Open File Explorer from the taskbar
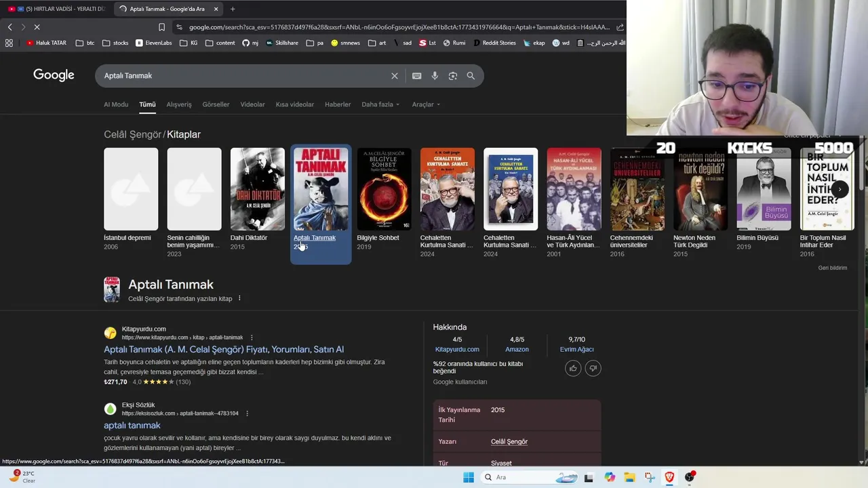 629,477
